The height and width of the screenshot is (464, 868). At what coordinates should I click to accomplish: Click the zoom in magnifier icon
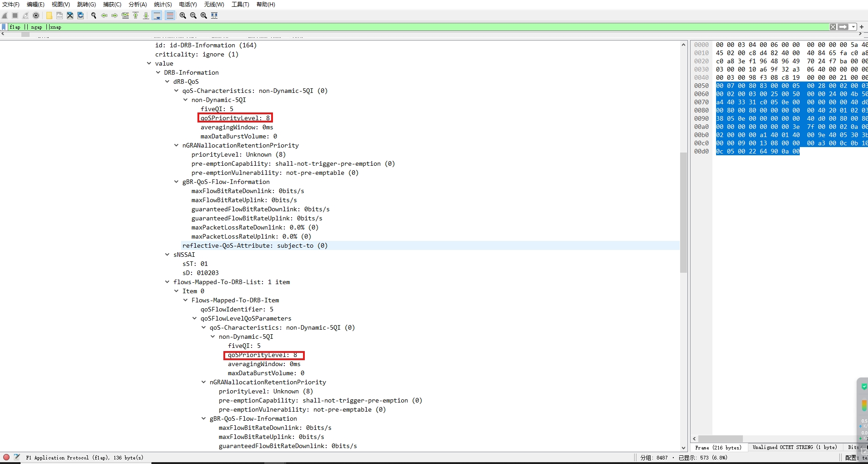coord(183,15)
